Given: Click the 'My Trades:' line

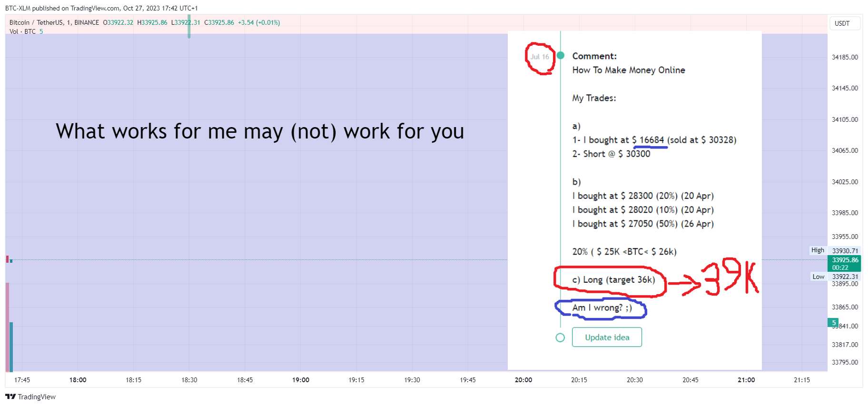Looking at the screenshot, I should point(594,98).
